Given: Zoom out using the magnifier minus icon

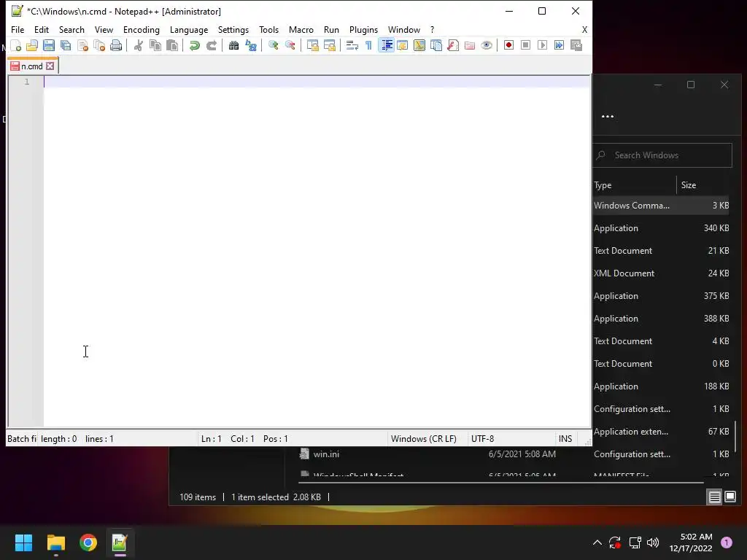Looking at the screenshot, I should click(290, 45).
